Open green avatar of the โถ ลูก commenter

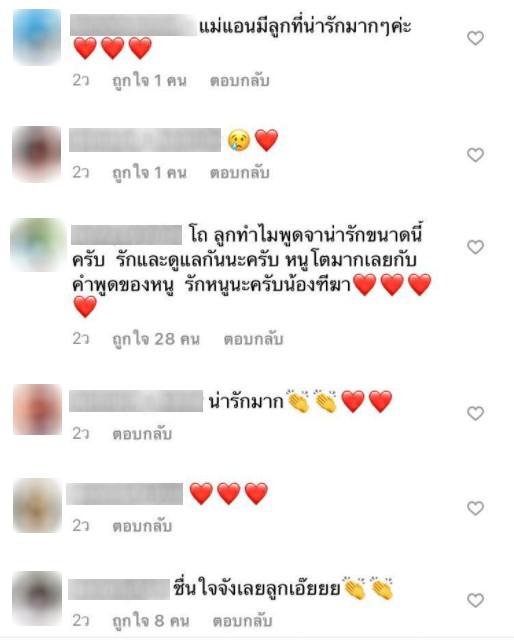[38, 245]
